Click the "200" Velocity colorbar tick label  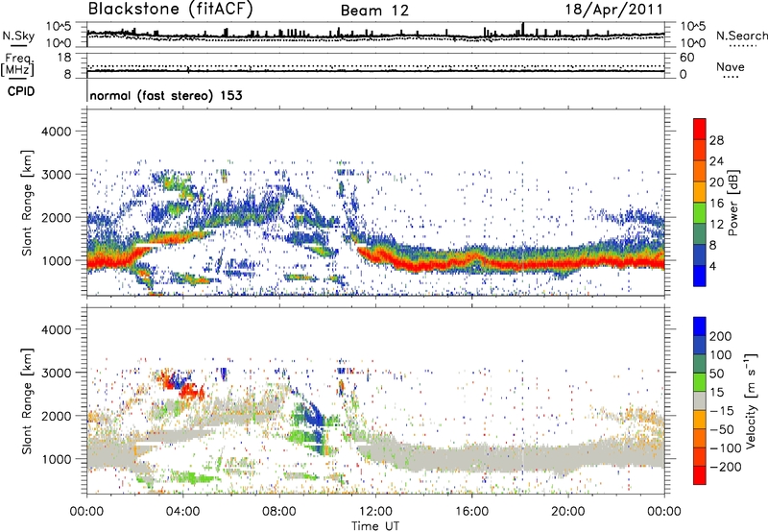pyautogui.click(x=721, y=336)
